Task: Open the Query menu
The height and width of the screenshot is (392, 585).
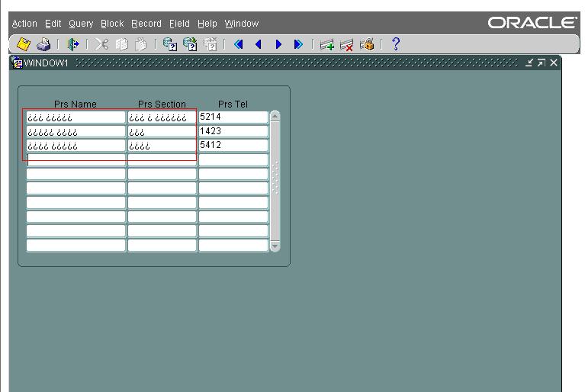Action: 81,24
